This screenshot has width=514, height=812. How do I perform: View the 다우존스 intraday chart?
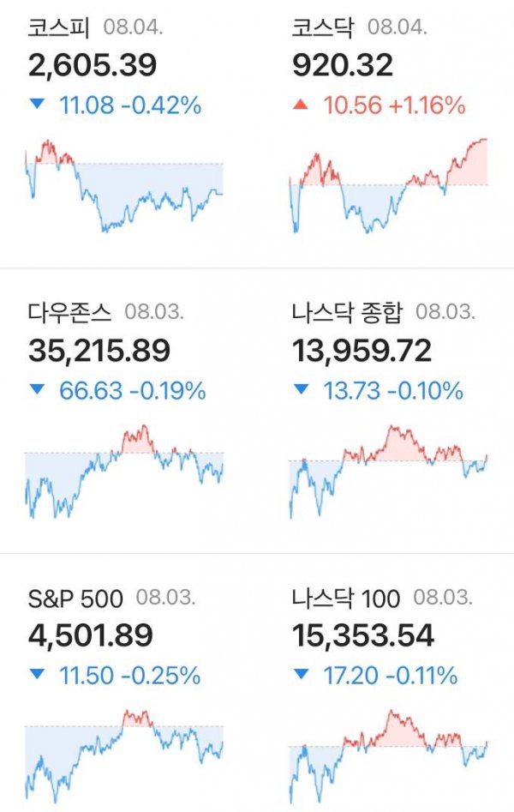(124, 472)
